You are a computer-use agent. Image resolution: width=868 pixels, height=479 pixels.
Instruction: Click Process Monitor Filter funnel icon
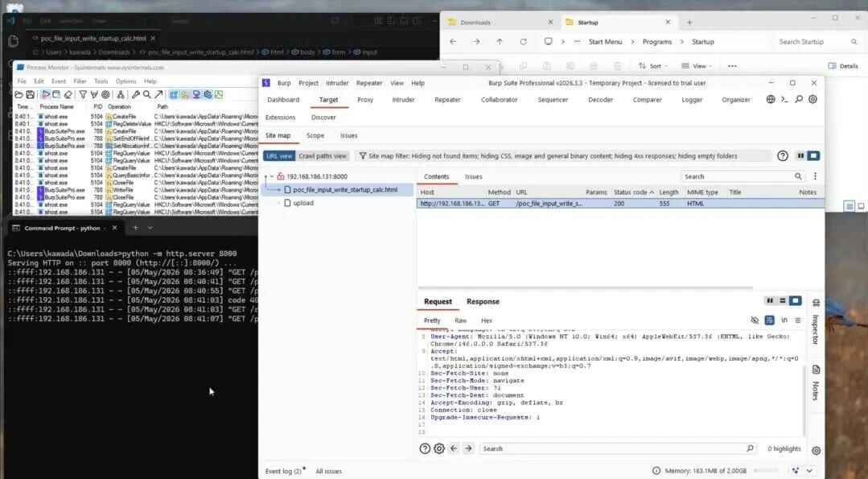pos(83,95)
